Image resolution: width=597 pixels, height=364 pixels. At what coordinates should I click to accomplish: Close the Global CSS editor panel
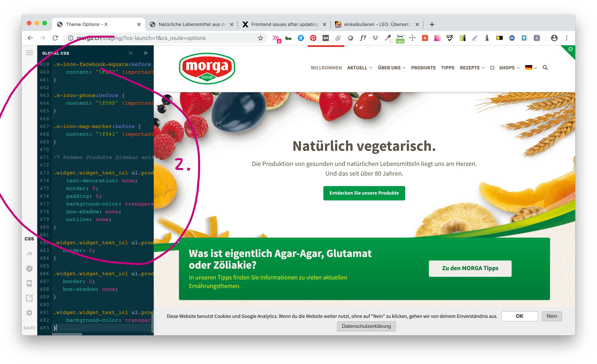[x=130, y=53]
